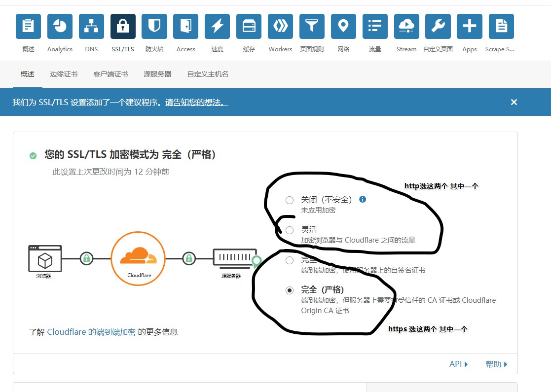Click the banner text 我们为 SSL/TLS 设置添加了一个建议程序
The height and width of the screenshot is (392, 551).
click(x=88, y=102)
